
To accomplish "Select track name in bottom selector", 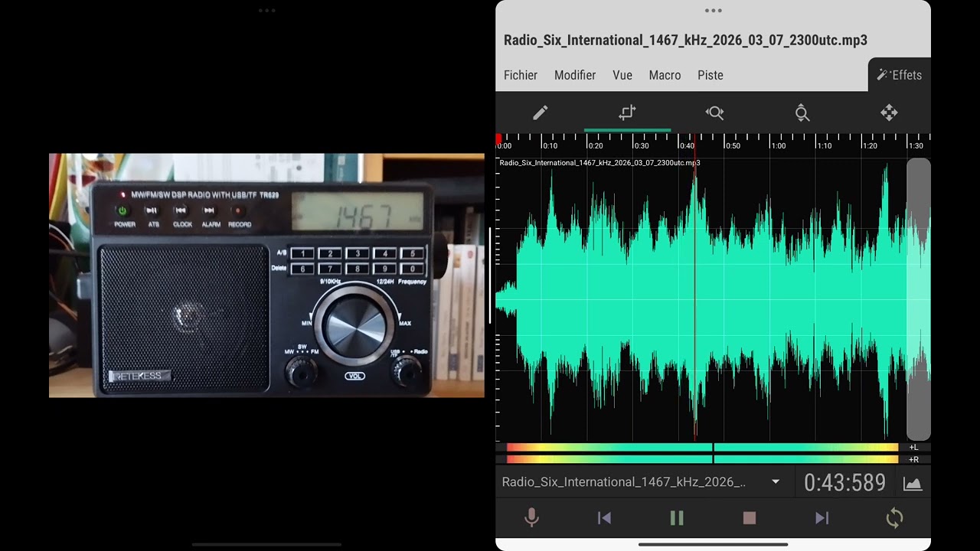I will (623, 482).
